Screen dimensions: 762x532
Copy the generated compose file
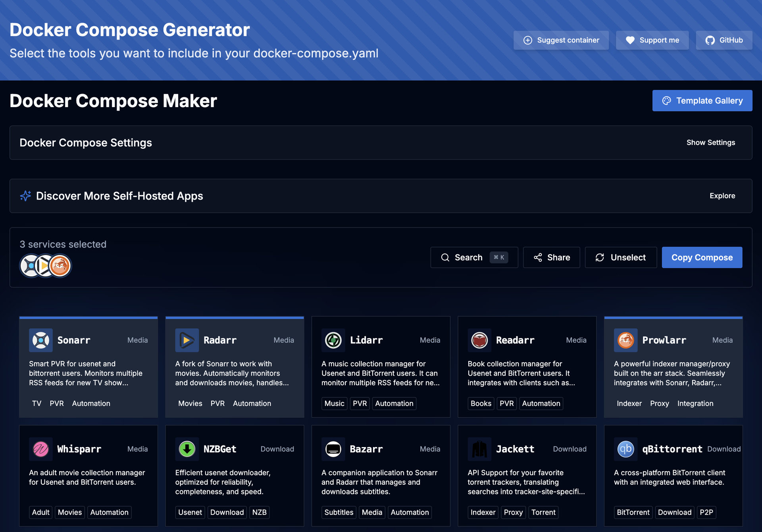tap(702, 257)
